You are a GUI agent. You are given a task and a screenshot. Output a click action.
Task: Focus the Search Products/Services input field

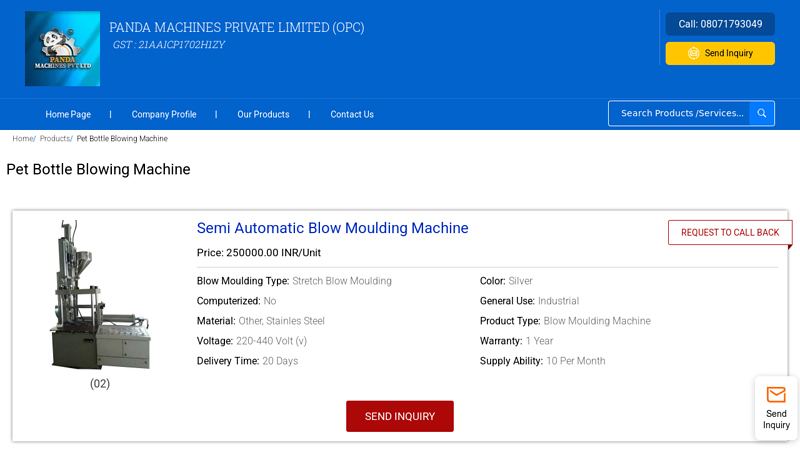tap(679, 113)
